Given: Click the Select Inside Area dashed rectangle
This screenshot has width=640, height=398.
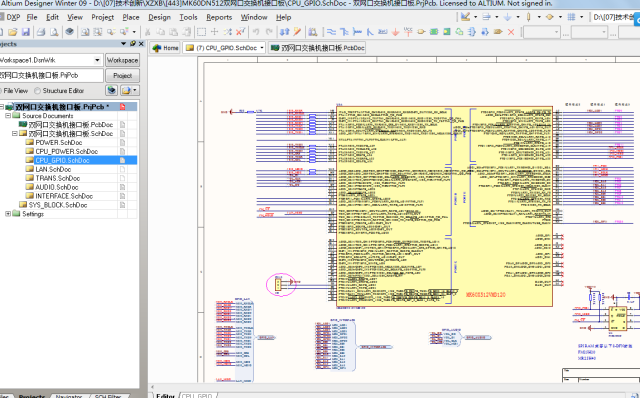Looking at the screenshot, I should [x=201, y=32].
